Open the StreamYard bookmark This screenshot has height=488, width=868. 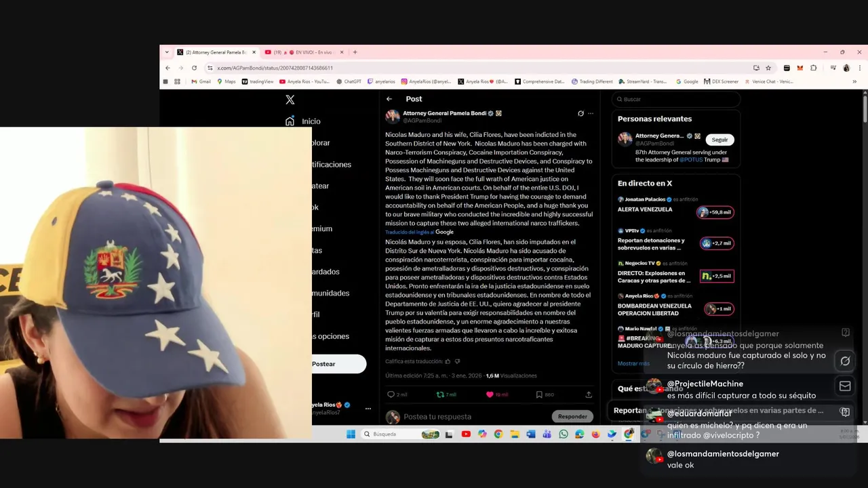[x=642, y=81]
